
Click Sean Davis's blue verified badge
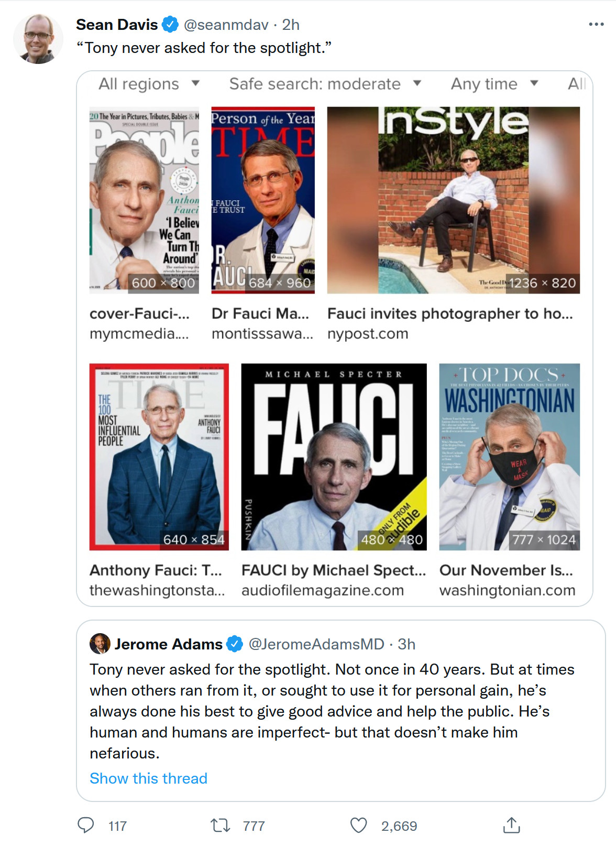click(170, 25)
